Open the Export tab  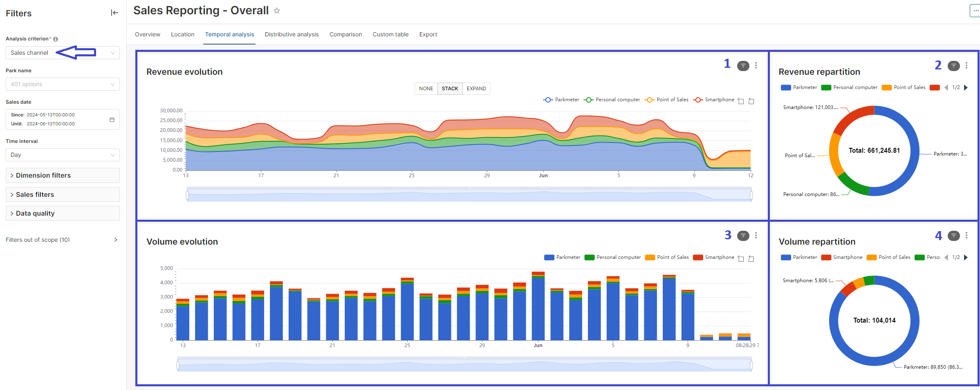coord(428,34)
